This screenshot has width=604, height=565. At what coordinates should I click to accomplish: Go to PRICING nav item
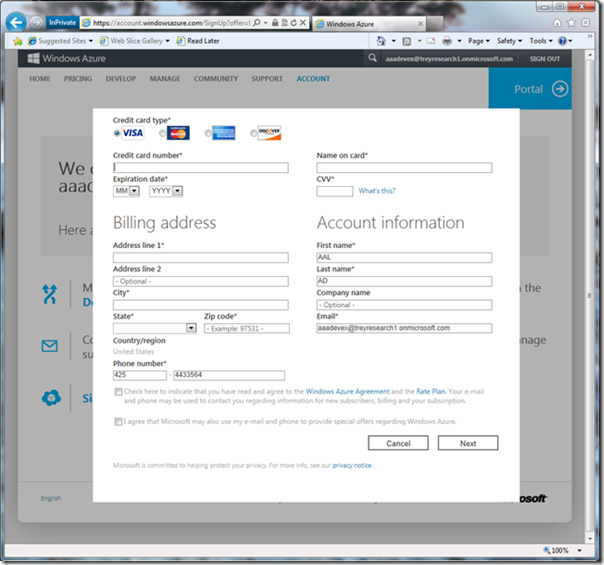(x=78, y=79)
